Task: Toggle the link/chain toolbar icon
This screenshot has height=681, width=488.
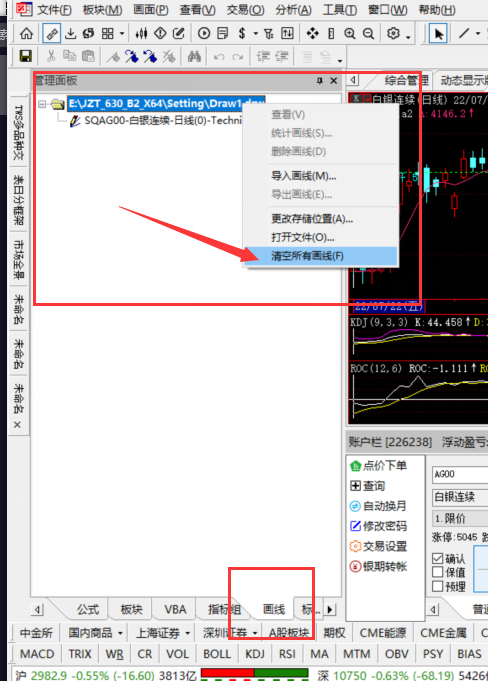Action: (51, 33)
